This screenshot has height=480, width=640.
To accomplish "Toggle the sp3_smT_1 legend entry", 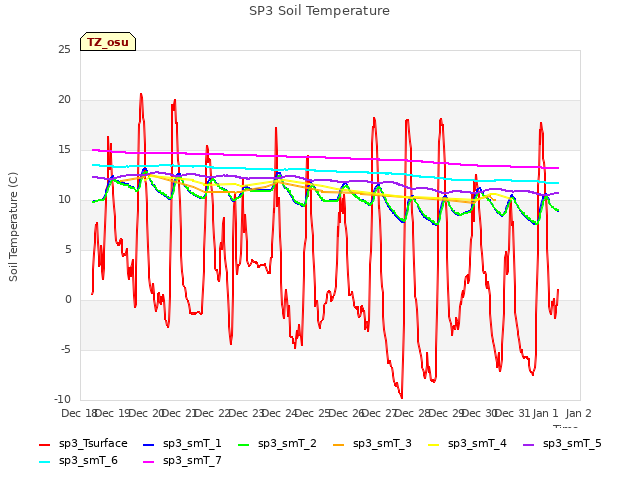I will tap(182, 443).
